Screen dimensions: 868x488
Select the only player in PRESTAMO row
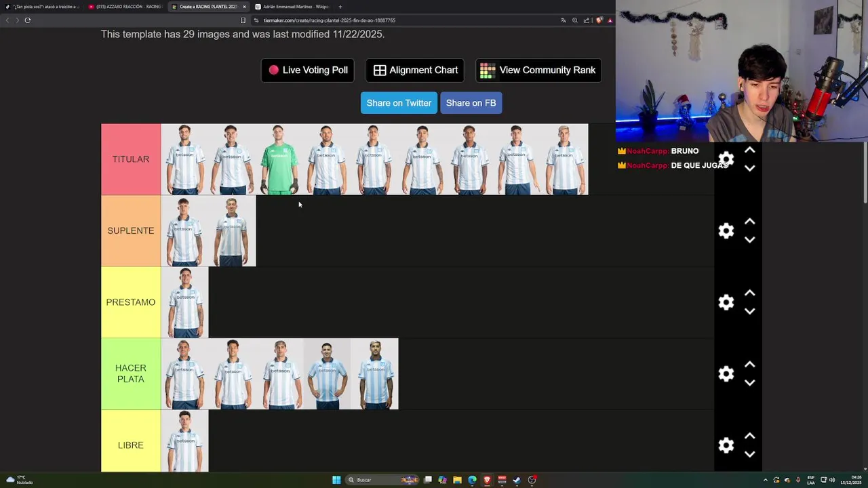(185, 302)
